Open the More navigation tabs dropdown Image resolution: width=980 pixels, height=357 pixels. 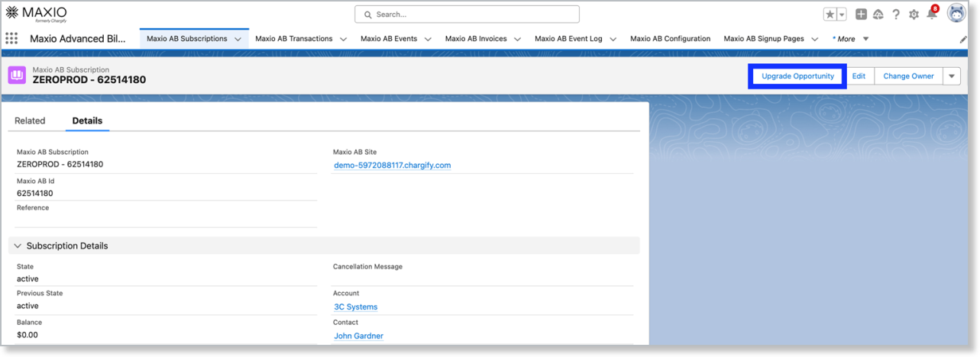pos(850,39)
